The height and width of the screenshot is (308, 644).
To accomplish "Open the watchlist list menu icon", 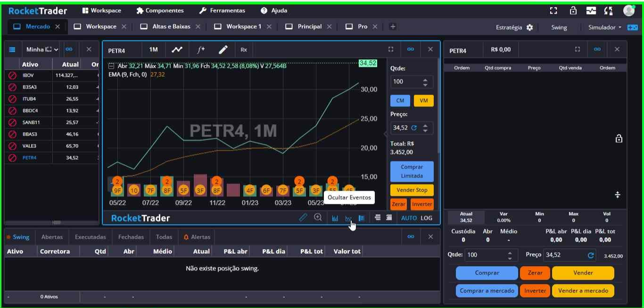I will pos(12,49).
